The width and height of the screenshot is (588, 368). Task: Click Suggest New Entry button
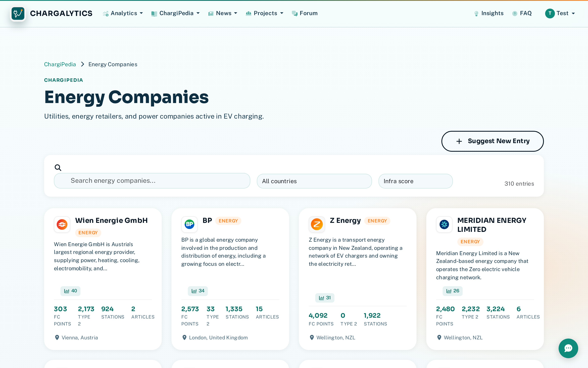point(492,141)
